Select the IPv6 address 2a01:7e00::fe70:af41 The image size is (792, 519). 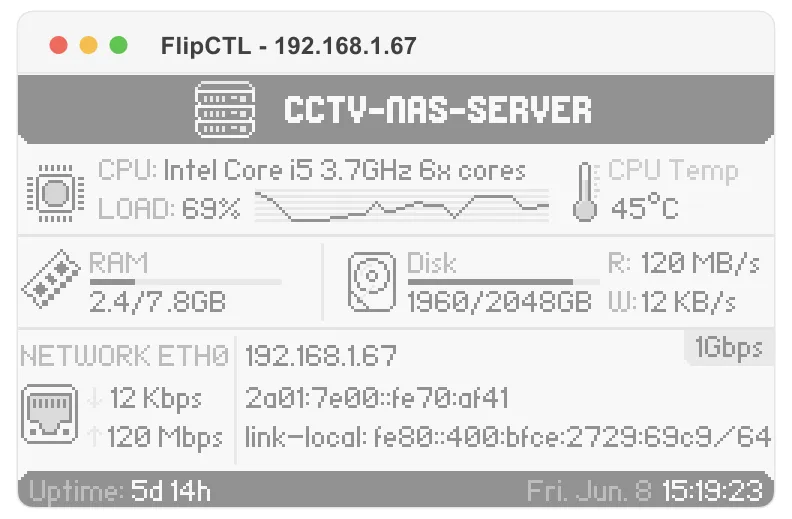377,398
